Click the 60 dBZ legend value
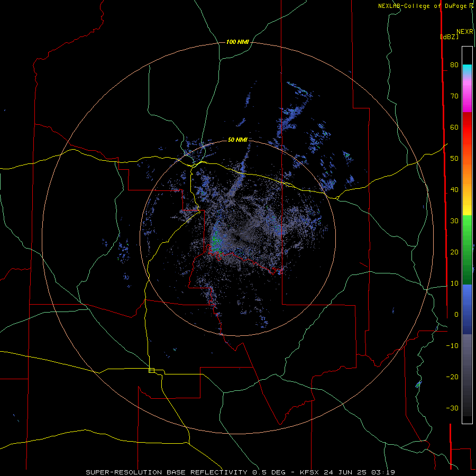The image size is (476, 476). 454,127
